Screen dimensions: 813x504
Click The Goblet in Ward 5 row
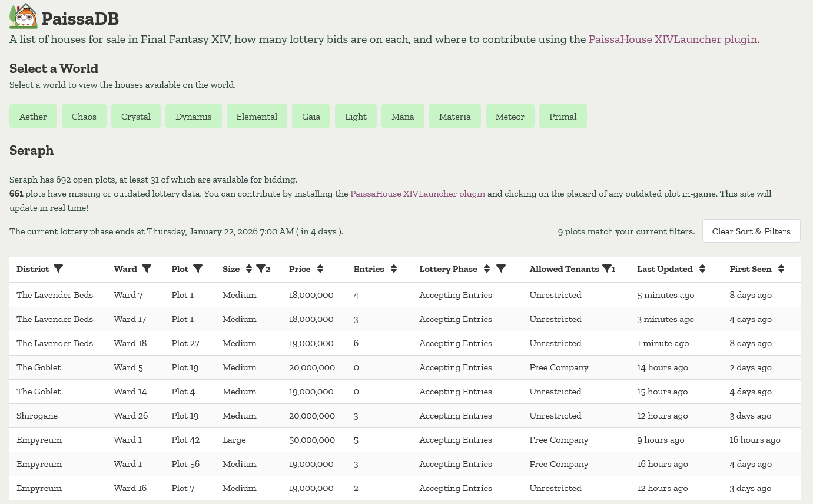[39, 367]
